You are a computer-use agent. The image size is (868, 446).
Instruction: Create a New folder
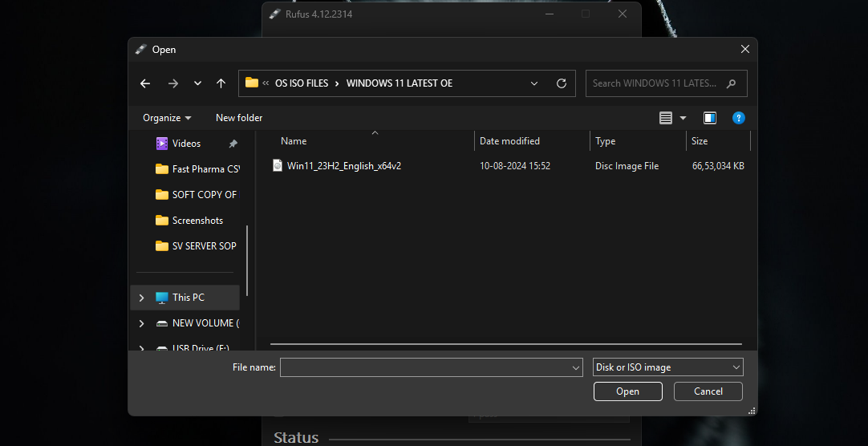239,118
